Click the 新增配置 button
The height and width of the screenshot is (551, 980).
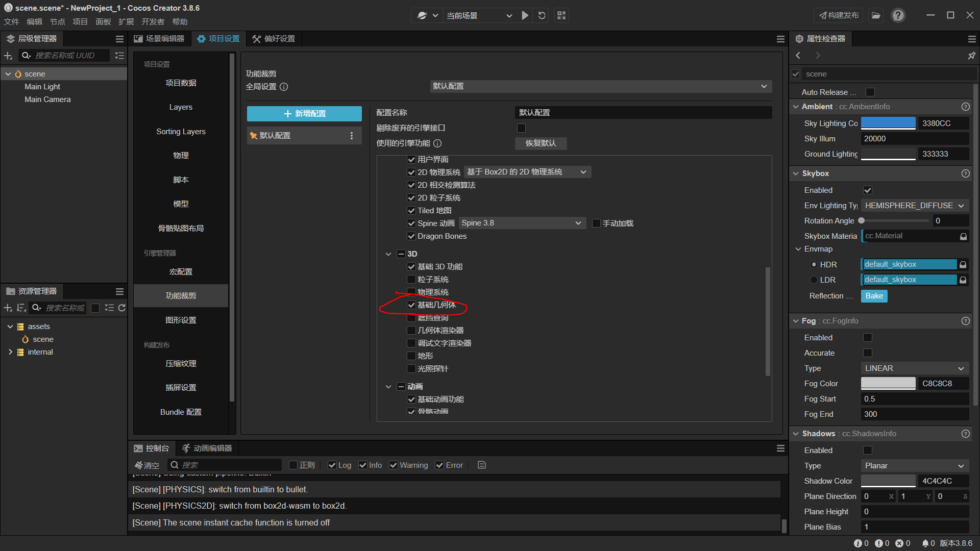(304, 113)
